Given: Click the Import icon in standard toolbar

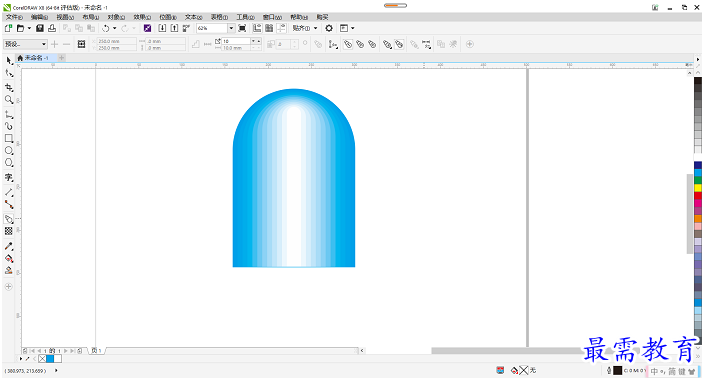Looking at the screenshot, I should tap(162, 28).
